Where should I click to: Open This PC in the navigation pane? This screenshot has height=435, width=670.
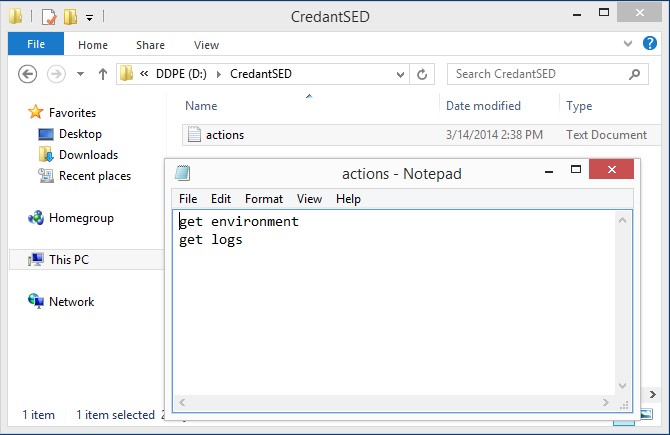[68, 260]
